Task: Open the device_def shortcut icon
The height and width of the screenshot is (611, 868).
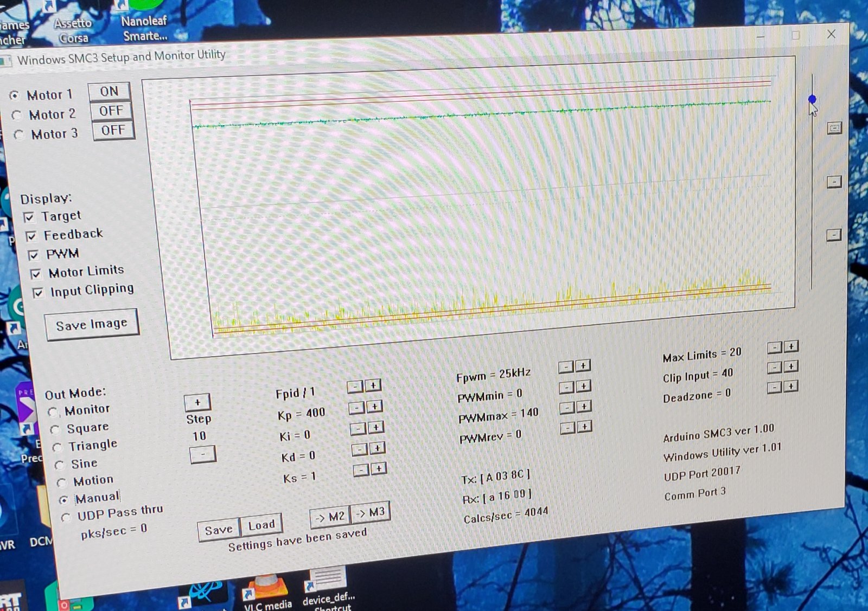Action: coord(328,589)
